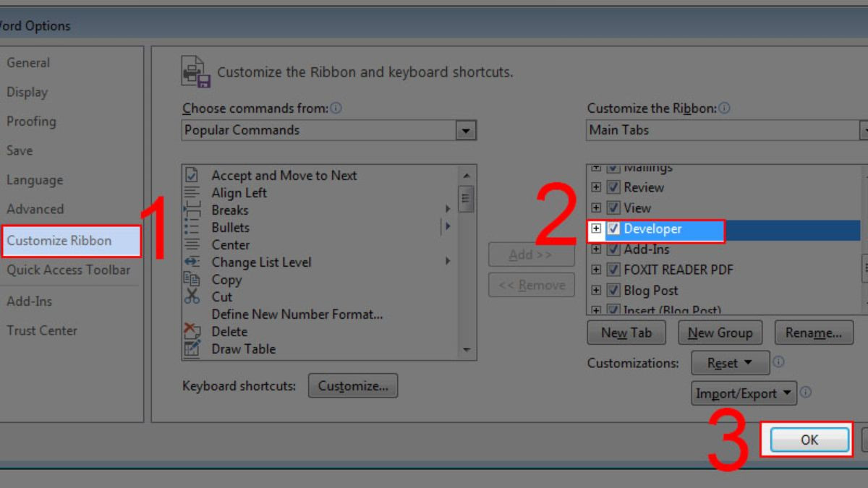
Task: Disable the FOXIT READER PDF tab
Action: (613, 270)
